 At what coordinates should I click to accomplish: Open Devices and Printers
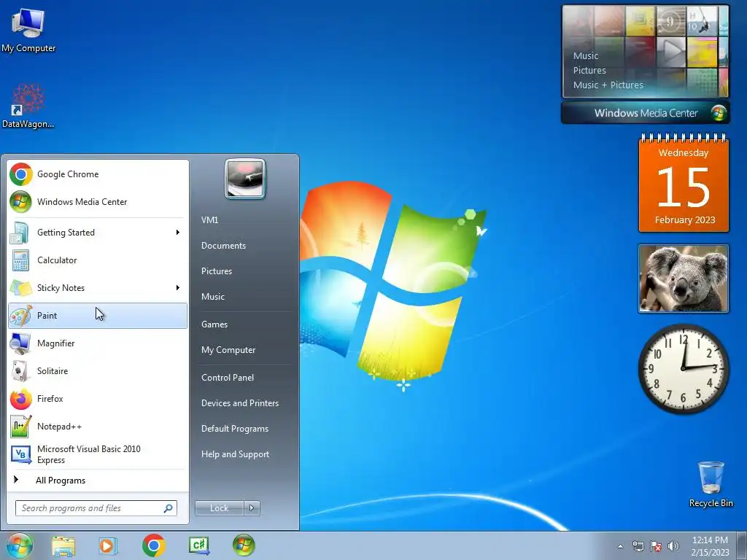coord(239,403)
